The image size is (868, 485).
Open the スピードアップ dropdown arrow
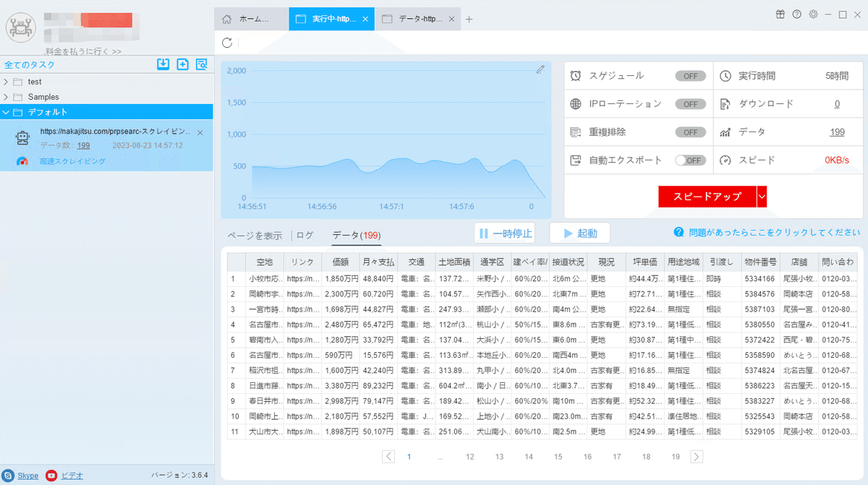coord(762,197)
